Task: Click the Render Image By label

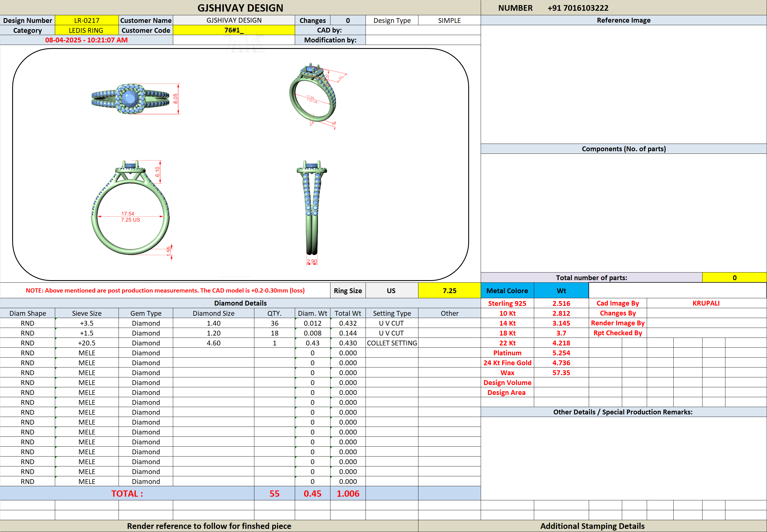Action: click(x=618, y=323)
